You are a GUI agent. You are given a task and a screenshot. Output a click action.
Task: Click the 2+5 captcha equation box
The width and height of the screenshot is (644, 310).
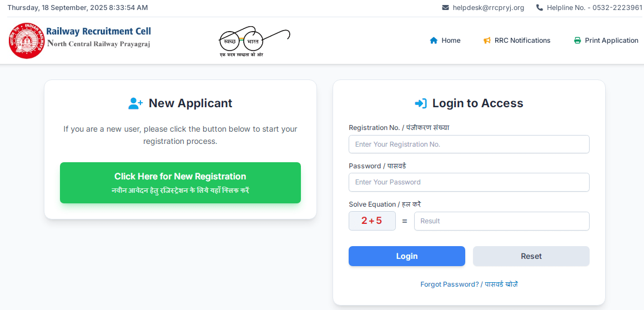tap(372, 221)
